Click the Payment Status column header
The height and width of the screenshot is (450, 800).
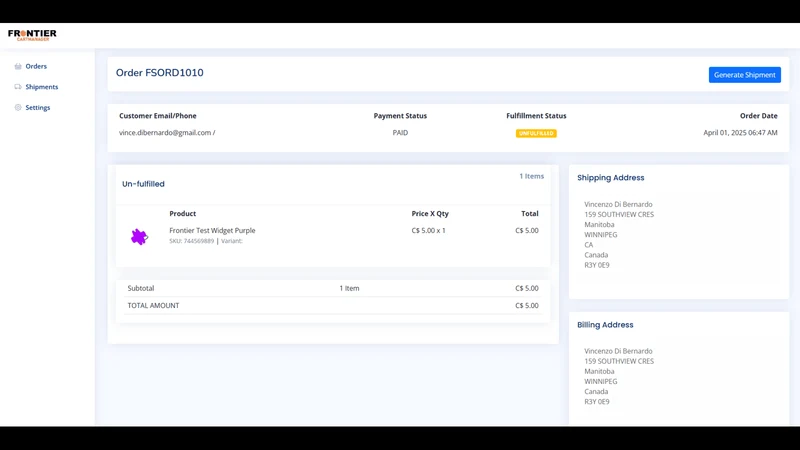click(x=400, y=116)
